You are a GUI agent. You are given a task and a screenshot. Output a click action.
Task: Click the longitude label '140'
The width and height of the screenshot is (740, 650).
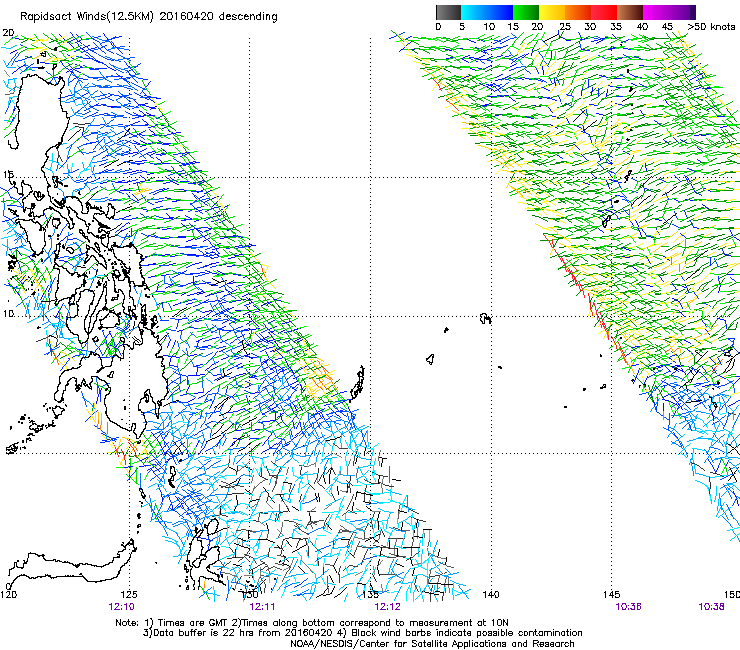[491, 594]
